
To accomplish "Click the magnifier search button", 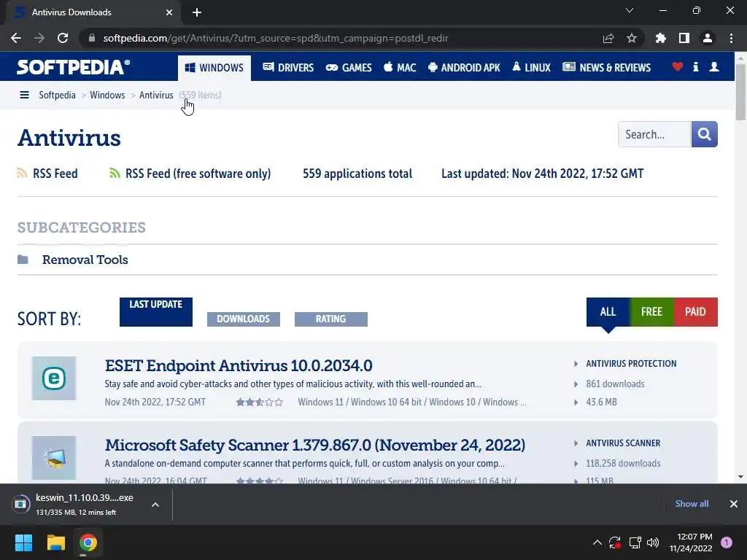I will click(705, 134).
